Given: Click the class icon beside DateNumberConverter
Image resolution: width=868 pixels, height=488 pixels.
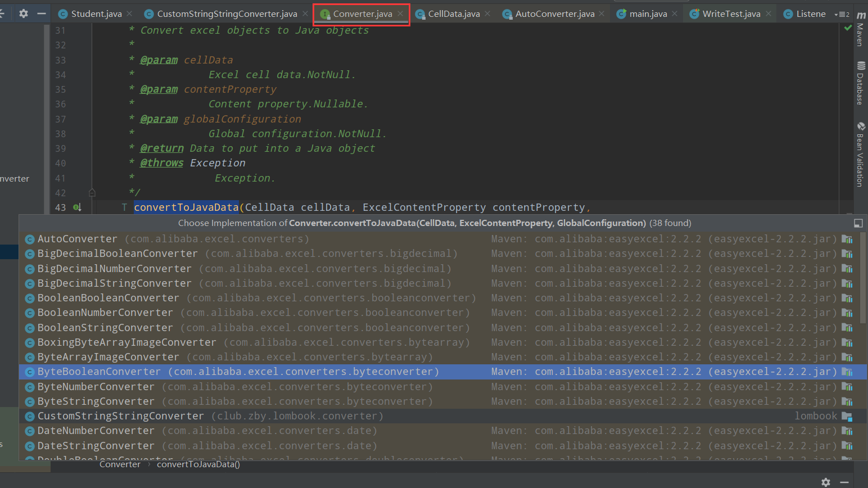Looking at the screenshot, I should coord(30,431).
